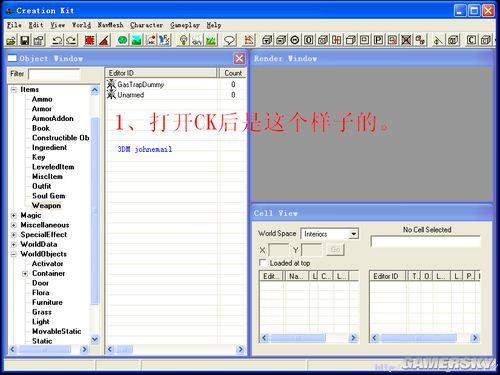The width and height of the screenshot is (500, 375).
Task: Open the NavMesh menu
Action: [x=110, y=25]
